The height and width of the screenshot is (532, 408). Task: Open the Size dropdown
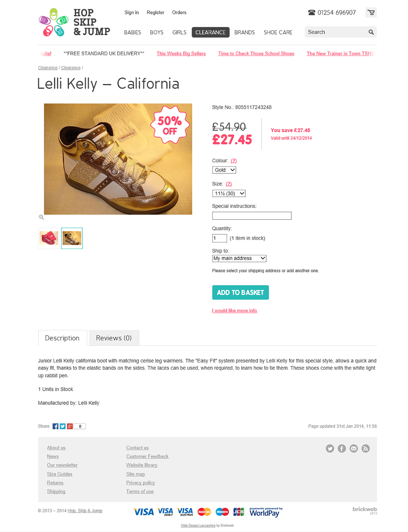coord(229,193)
